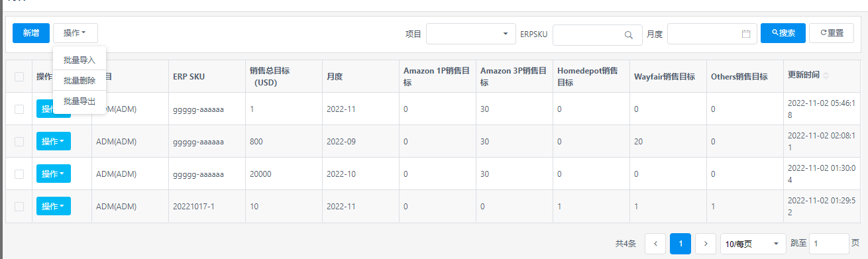868x259 pixels.
Task: Go to next page arrow
Action: tap(706, 244)
